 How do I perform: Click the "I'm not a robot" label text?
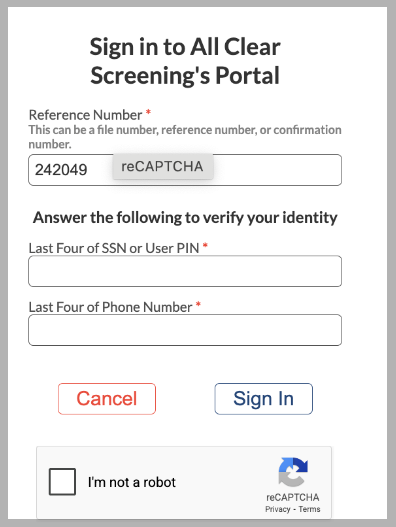[132, 482]
